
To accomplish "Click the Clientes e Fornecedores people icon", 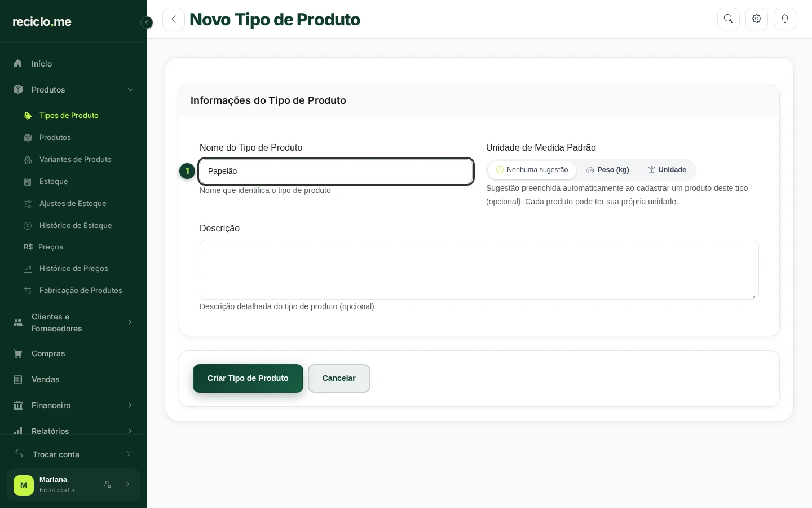I will coord(18,322).
